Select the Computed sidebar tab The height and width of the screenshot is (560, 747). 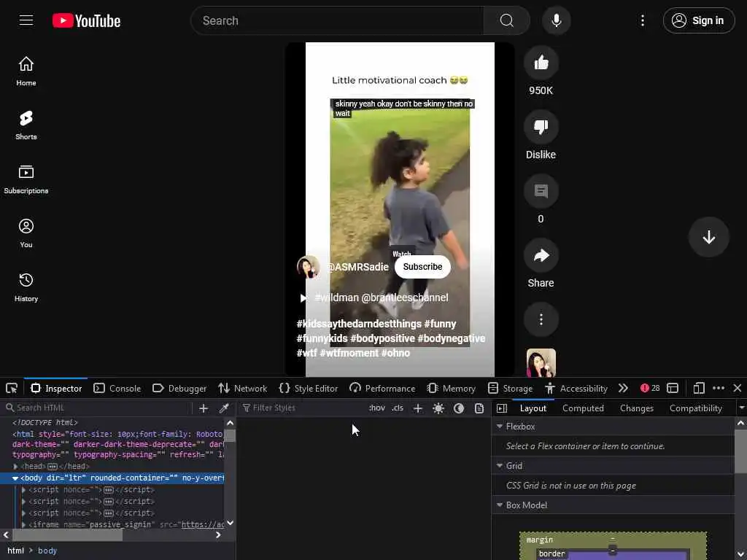click(x=583, y=408)
